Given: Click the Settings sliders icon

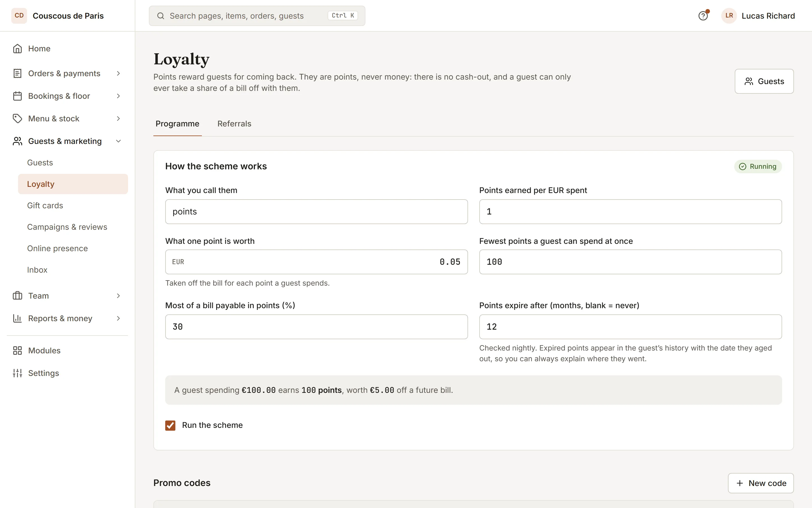Looking at the screenshot, I should point(17,373).
